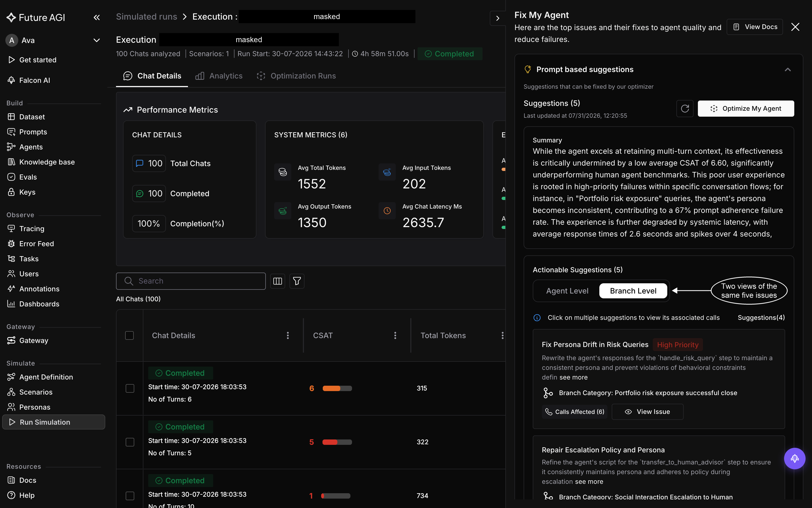Screen dimensions: 812x508
Task: Select the chat row with CSAT 1
Action: (130, 496)
